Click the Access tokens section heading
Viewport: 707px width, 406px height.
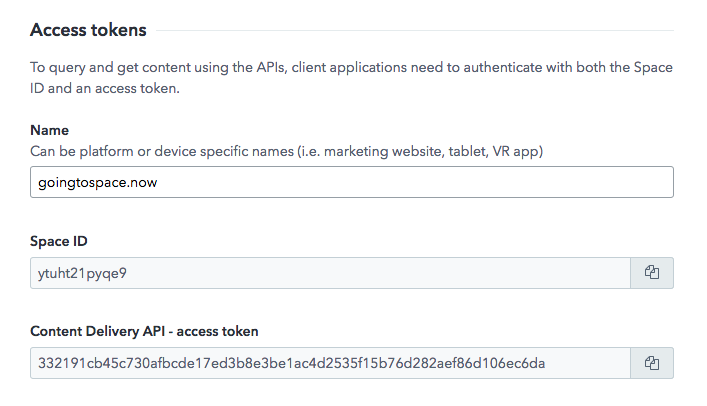(88, 30)
